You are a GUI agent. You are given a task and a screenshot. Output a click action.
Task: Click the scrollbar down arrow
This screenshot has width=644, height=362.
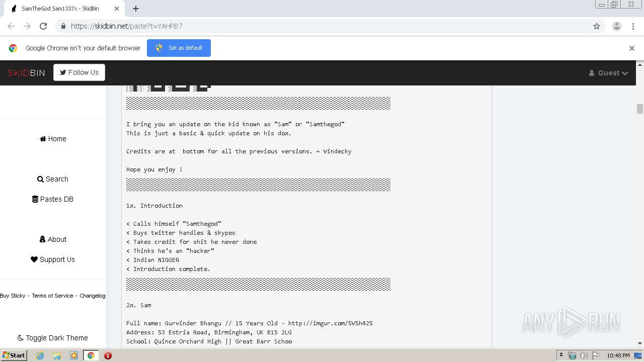[640, 343]
